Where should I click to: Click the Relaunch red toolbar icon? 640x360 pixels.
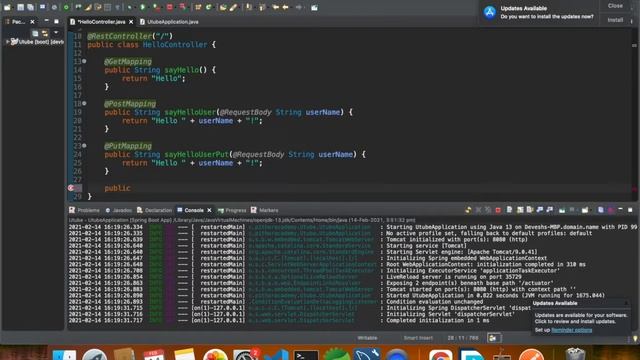[x=182, y=7]
